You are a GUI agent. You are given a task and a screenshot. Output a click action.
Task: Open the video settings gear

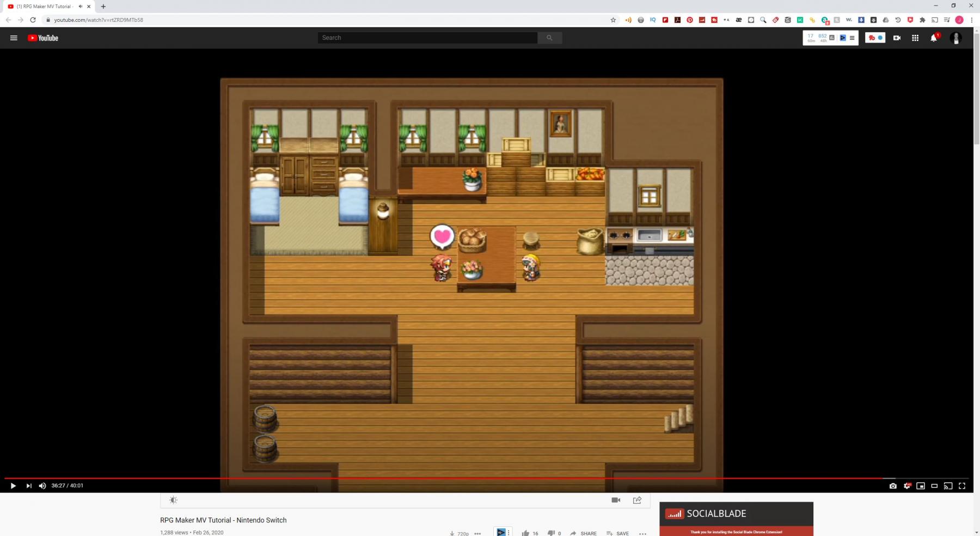(907, 486)
